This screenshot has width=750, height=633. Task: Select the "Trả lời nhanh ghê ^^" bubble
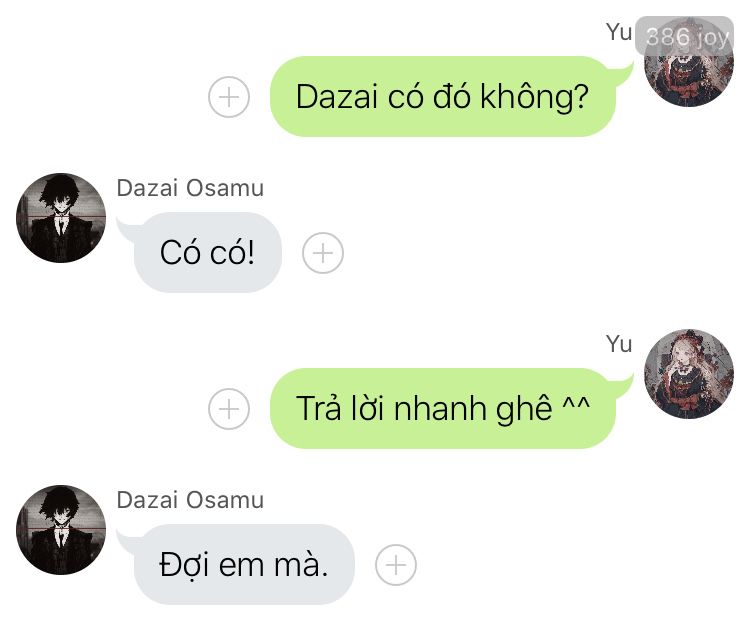click(x=442, y=409)
